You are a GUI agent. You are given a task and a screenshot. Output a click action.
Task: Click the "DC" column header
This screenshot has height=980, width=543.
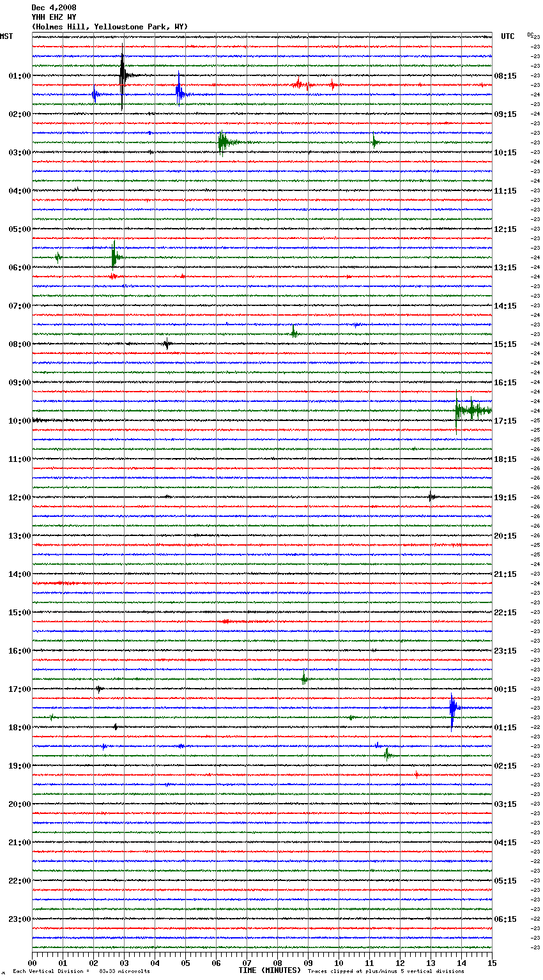530,34
